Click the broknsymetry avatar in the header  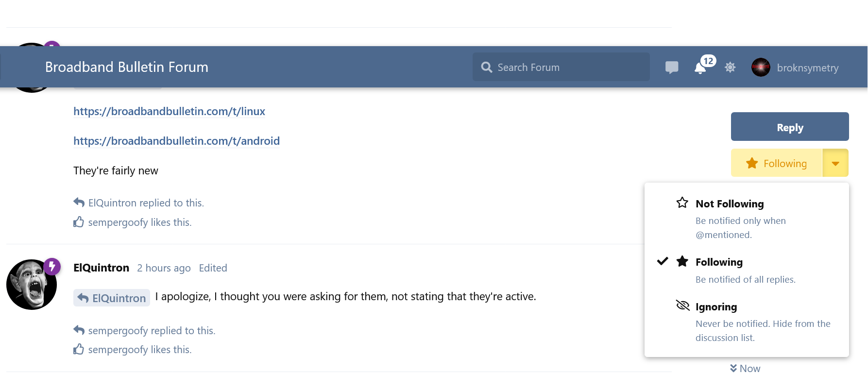point(761,68)
